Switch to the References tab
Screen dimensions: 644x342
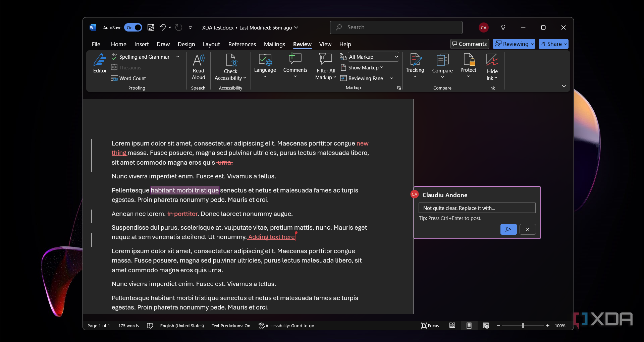pos(242,44)
